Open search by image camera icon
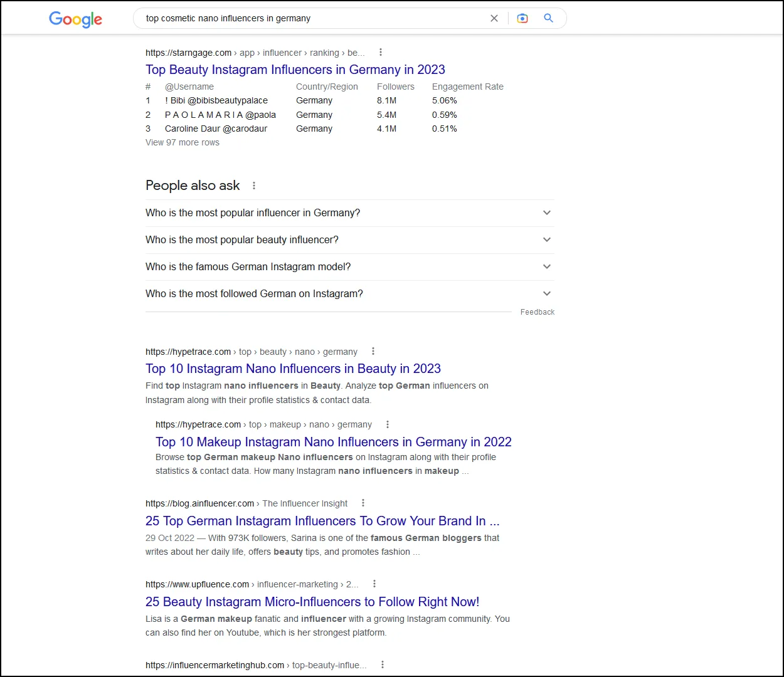 (522, 18)
